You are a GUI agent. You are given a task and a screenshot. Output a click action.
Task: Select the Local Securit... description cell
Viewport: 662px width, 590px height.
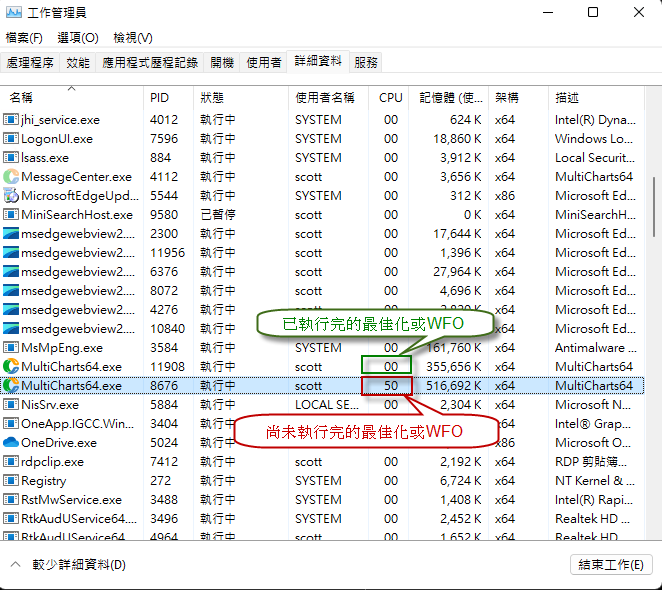pyautogui.click(x=594, y=158)
